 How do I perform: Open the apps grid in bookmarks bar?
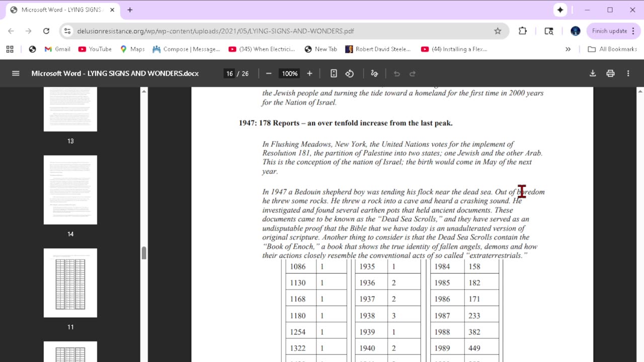pyautogui.click(x=10, y=49)
